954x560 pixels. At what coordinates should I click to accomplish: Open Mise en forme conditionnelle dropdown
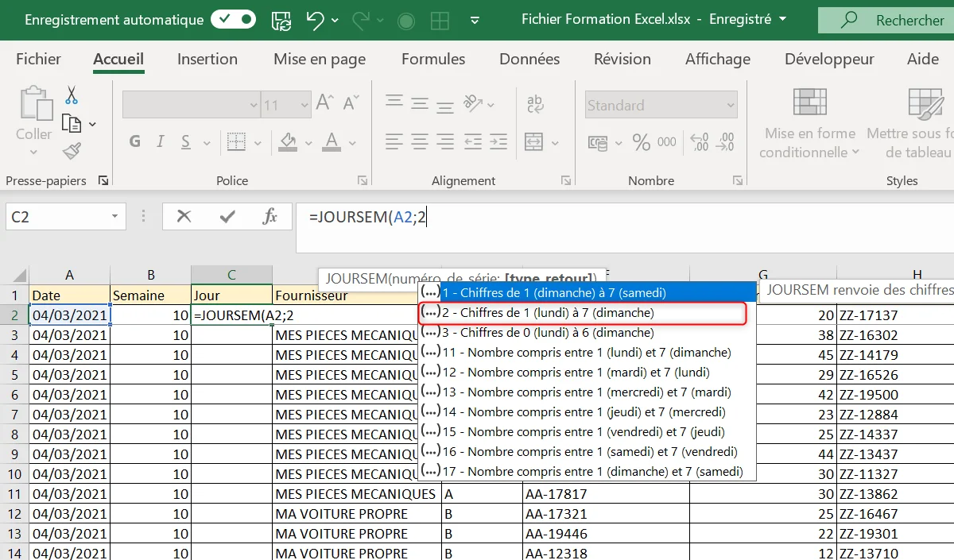(x=810, y=123)
